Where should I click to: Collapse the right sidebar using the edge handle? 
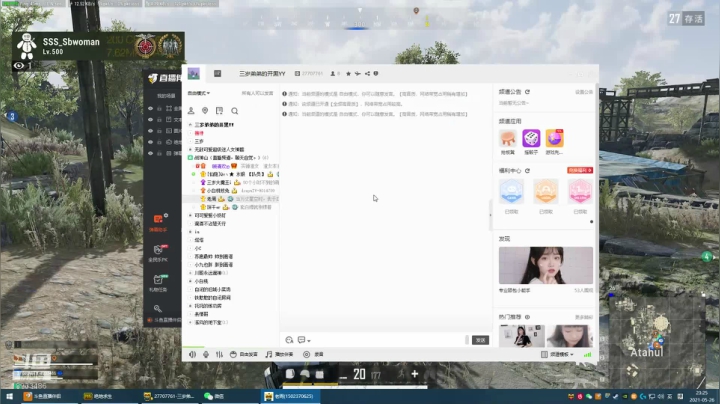point(490,215)
